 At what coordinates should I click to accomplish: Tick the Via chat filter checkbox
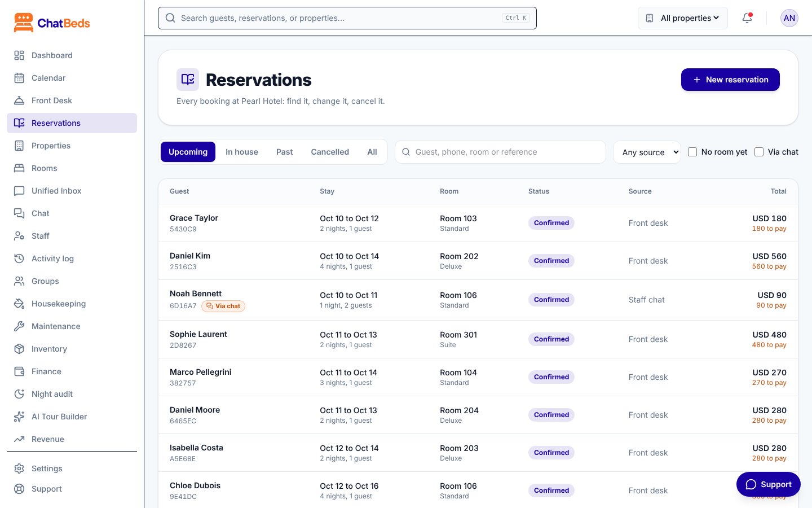pyautogui.click(x=759, y=152)
